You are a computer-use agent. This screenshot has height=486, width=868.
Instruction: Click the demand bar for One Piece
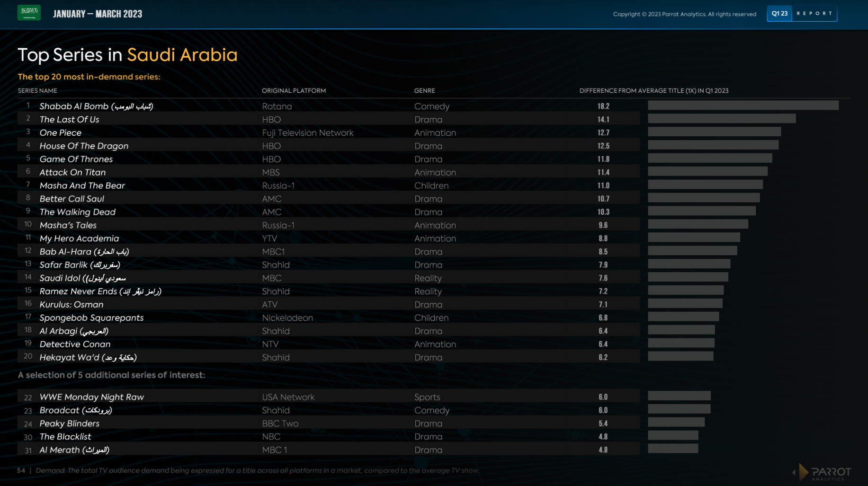pos(714,132)
